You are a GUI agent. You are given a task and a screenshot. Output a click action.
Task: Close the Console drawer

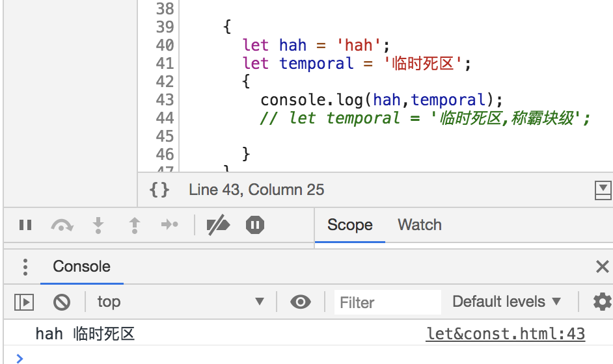click(603, 266)
